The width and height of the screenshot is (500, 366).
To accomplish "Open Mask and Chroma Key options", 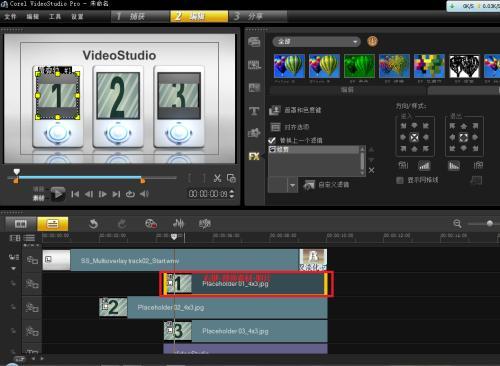I will coord(295,110).
